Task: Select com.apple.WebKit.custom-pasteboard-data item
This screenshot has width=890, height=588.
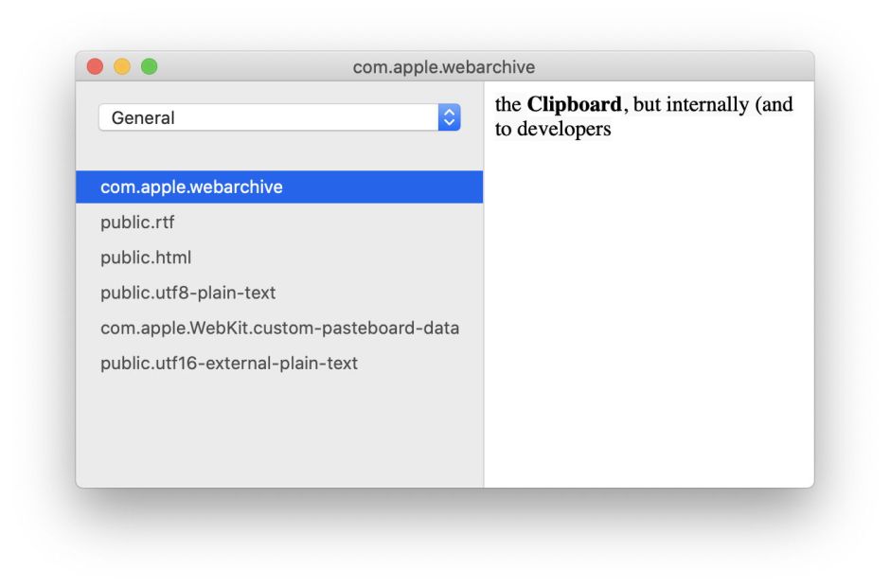Action: pyautogui.click(x=279, y=329)
